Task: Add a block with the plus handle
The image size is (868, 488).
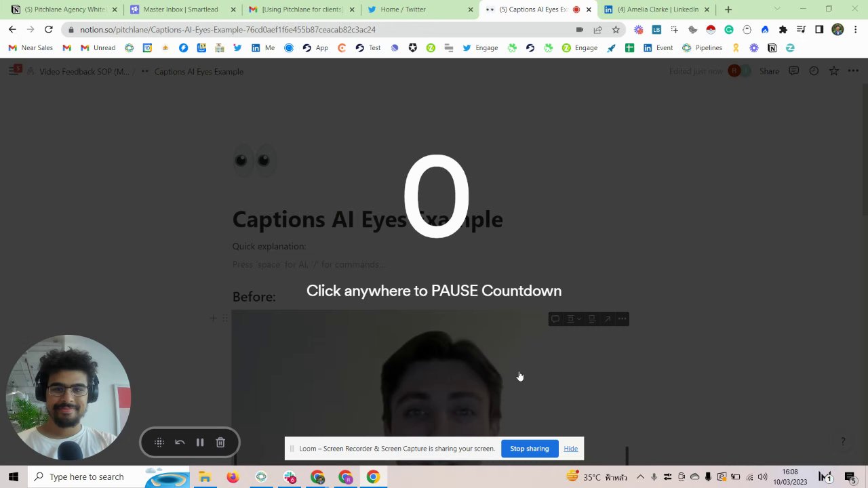Action: click(x=213, y=319)
